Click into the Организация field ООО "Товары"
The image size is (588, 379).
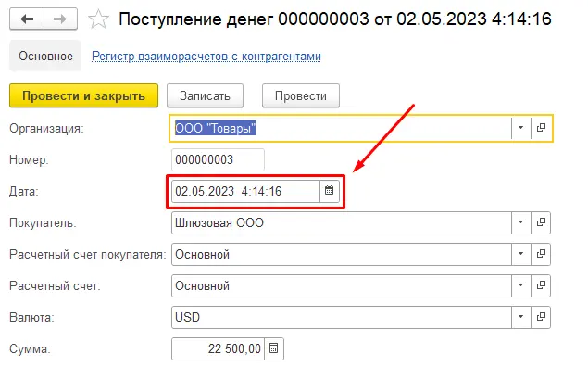point(341,128)
